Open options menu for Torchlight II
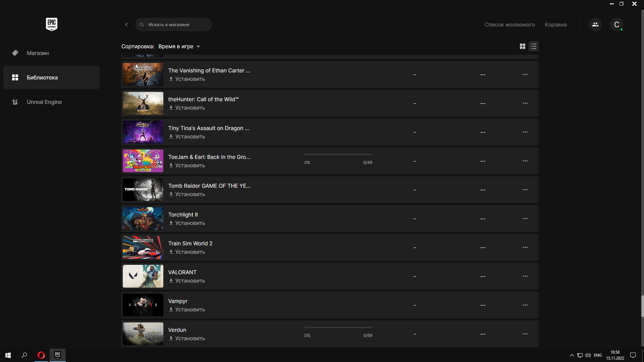The width and height of the screenshot is (644, 362). [525, 219]
